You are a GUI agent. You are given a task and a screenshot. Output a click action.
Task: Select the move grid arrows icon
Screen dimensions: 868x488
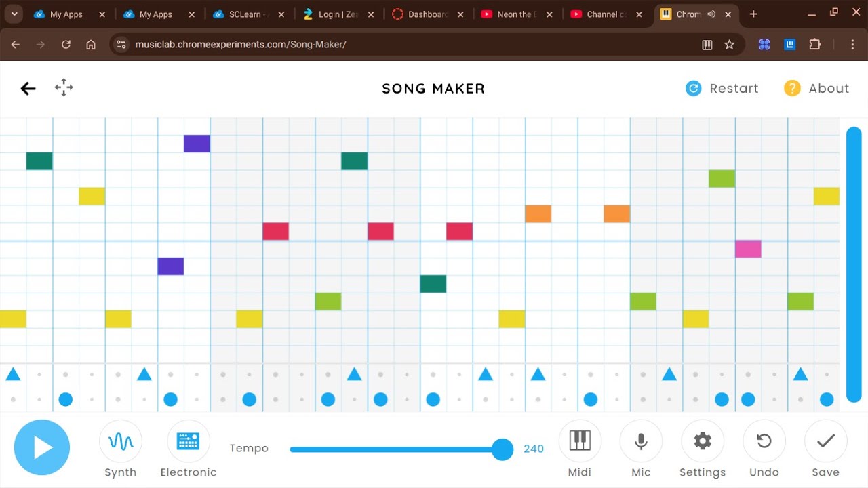click(x=64, y=87)
